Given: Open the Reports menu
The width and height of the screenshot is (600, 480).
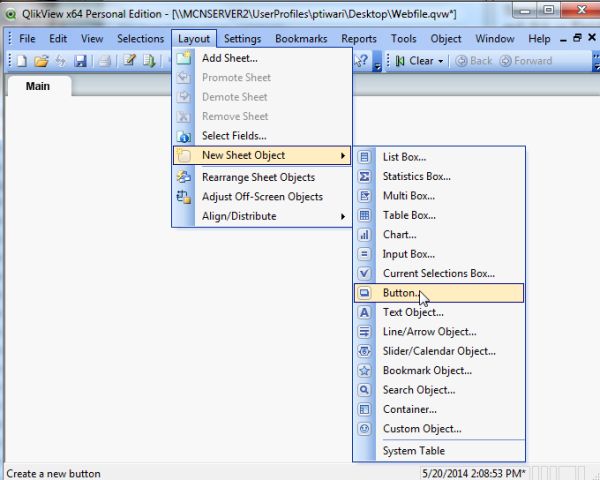Looking at the screenshot, I should [359, 39].
